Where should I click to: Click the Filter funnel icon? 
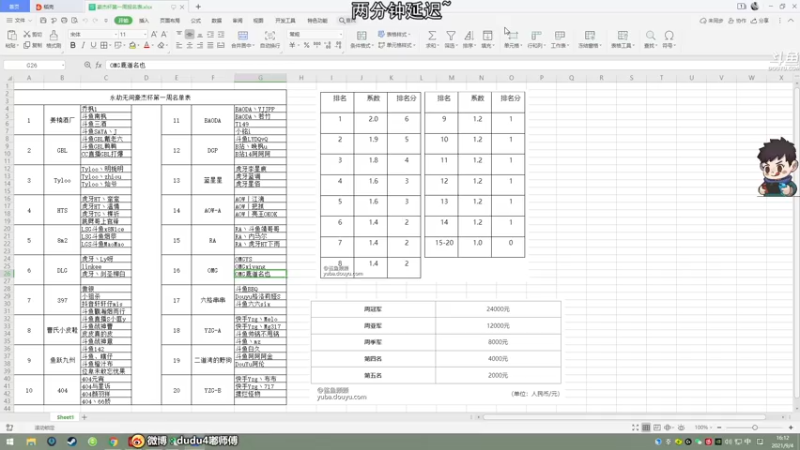tap(451, 35)
